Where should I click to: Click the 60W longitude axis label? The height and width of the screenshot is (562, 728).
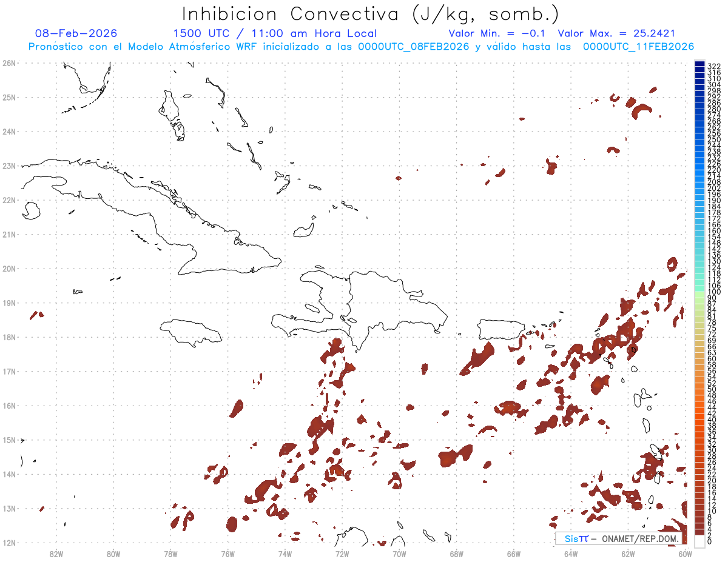686,554
